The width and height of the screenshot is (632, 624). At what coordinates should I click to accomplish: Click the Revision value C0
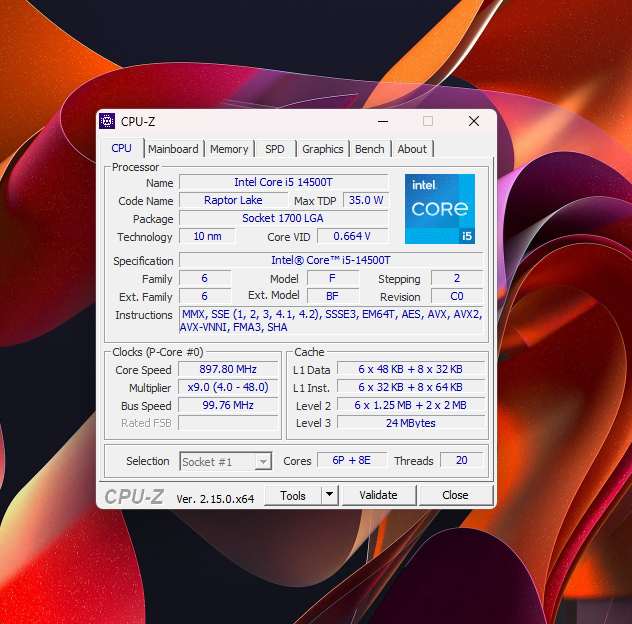click(x=457, y=296)
